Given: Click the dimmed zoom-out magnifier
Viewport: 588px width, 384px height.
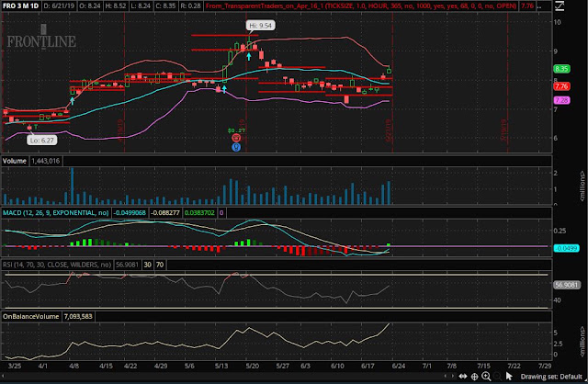Looking at the screenshot, I should (497, 376).
